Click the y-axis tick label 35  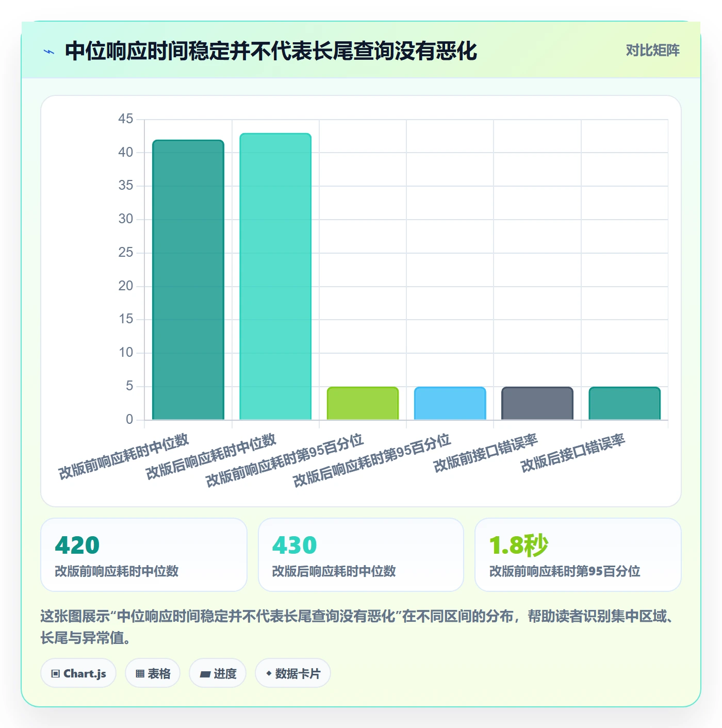click(125, 186)
